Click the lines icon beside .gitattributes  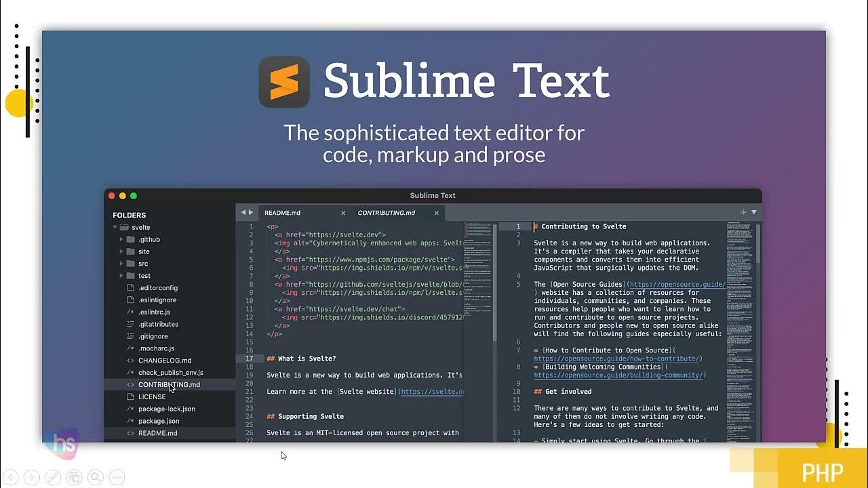pos(131,324)
